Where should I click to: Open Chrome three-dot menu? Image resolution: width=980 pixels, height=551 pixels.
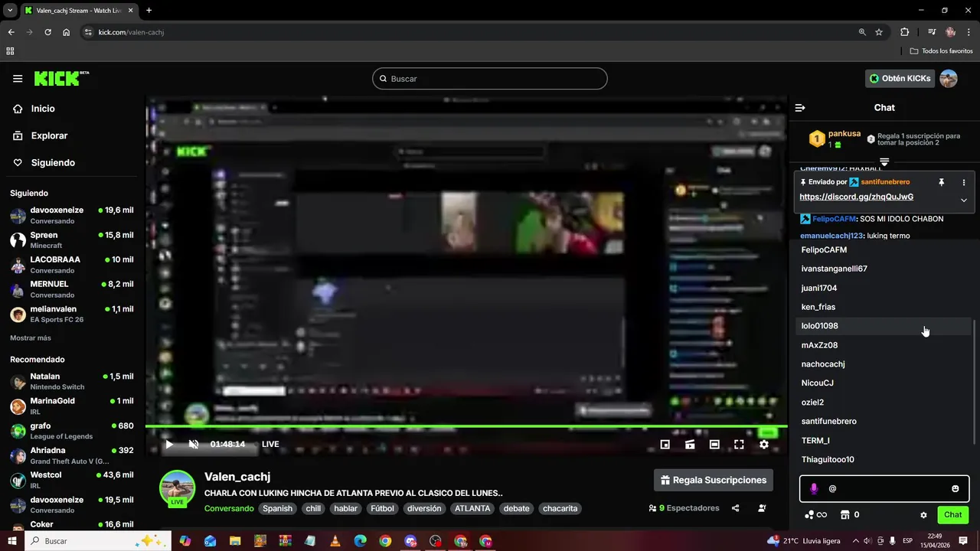pos(969,32)
